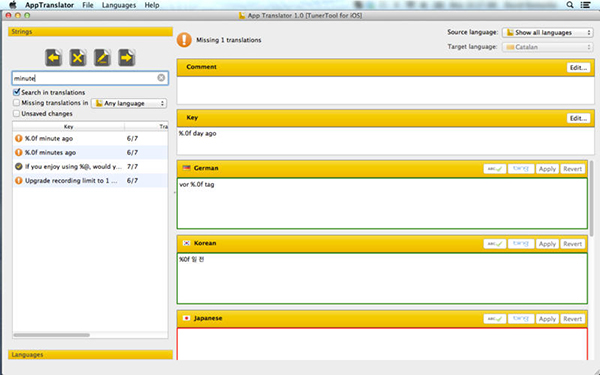
Task: Expand the Languages panel header
Action: point(90,355)
